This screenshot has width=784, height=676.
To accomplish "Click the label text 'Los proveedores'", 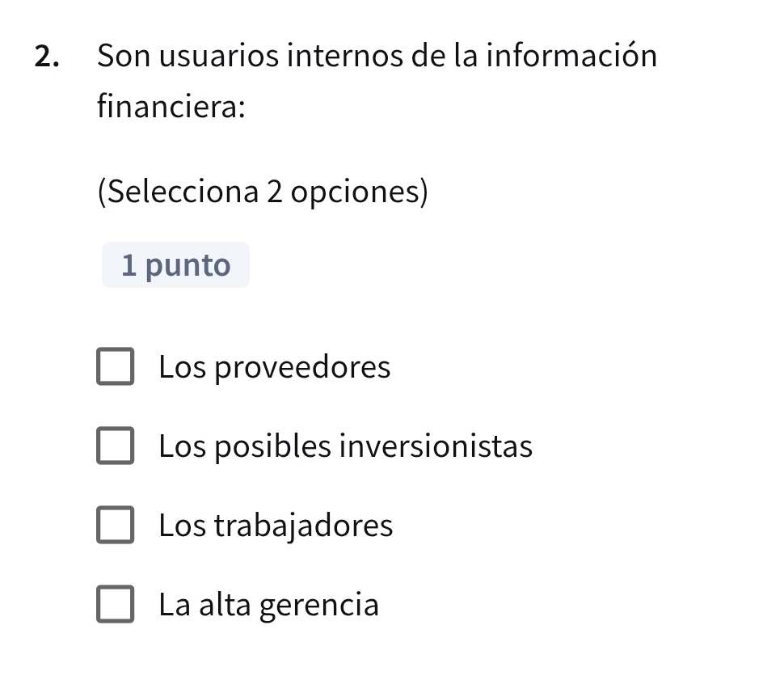I will click(x=276, y=366).
